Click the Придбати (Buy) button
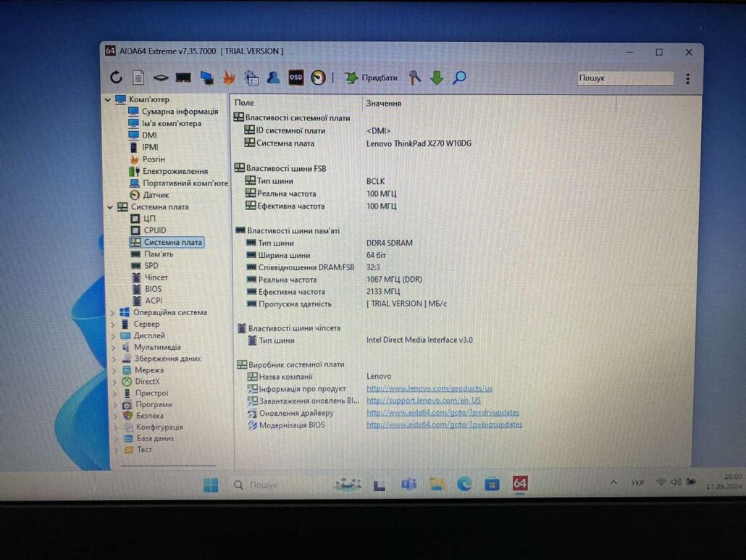The height and width of the screenshot is (560, 746). click(x=371, y=78)
